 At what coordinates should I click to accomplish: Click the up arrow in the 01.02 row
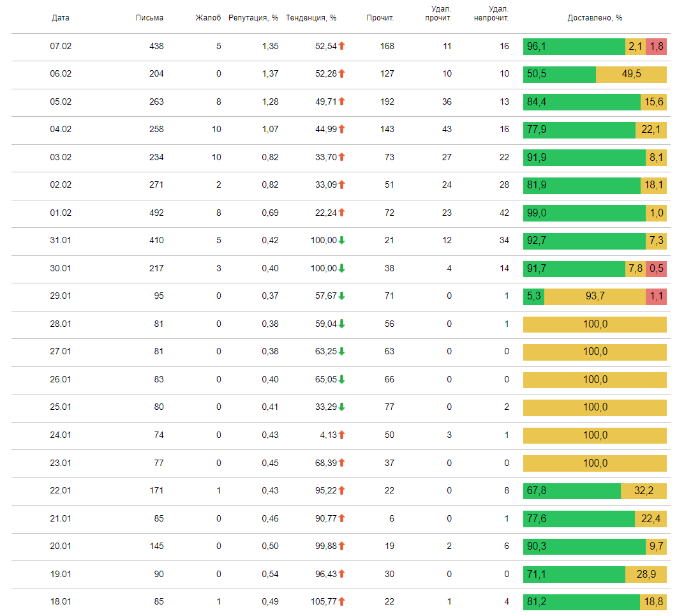click(341, 213)
